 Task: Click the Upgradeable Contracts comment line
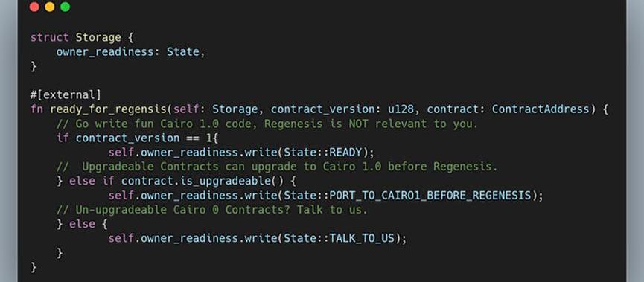277,167
